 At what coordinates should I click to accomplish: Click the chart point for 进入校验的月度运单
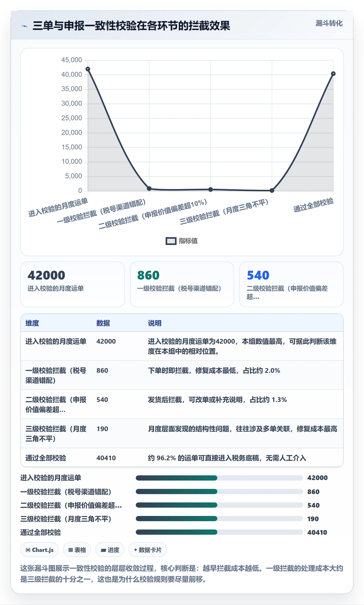(x=88, y=69)
